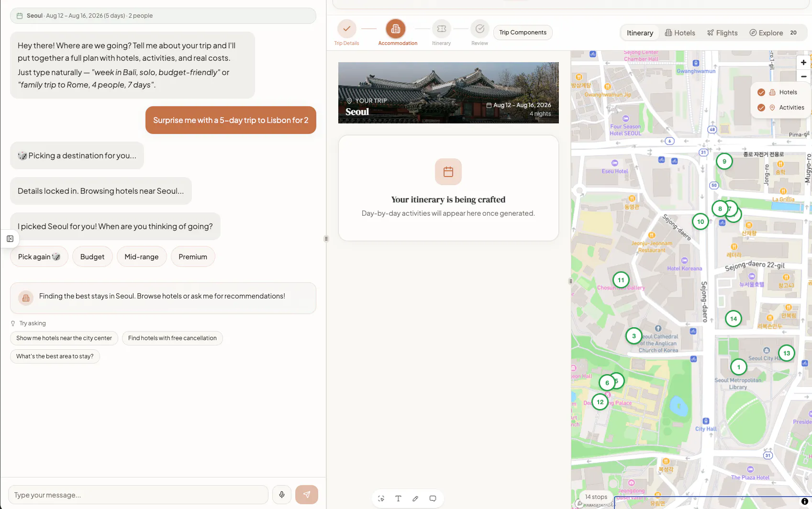The height and width of the screenshot is (509, 812).
Task: Select the text annotation tool
Action: 398,498
